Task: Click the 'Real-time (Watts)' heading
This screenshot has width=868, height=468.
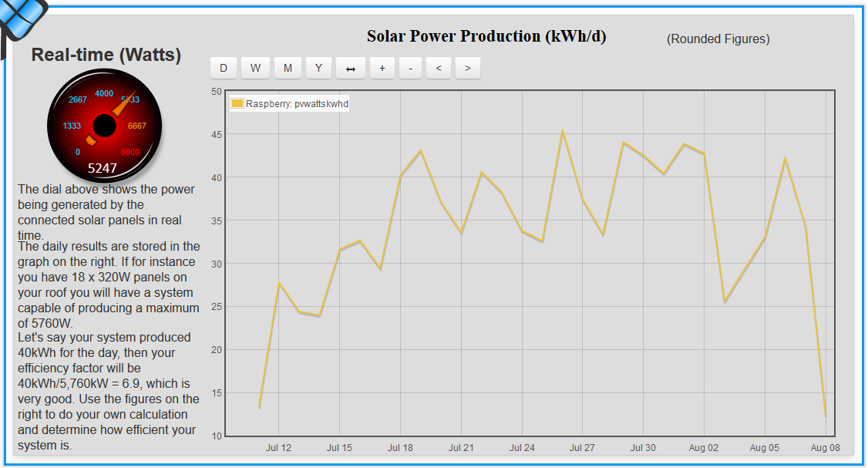Action: click(106, 54)
